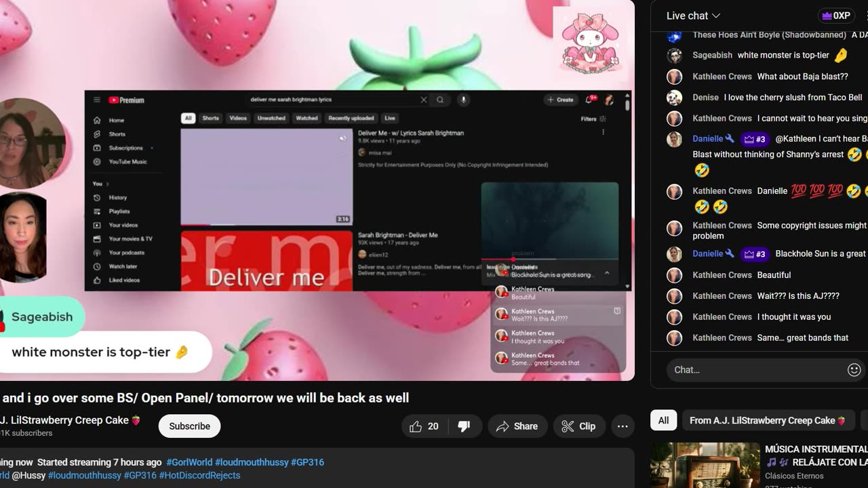Click the #3 member badge beside @Kathleen message
868x488 pixels.
click(755, 139)
